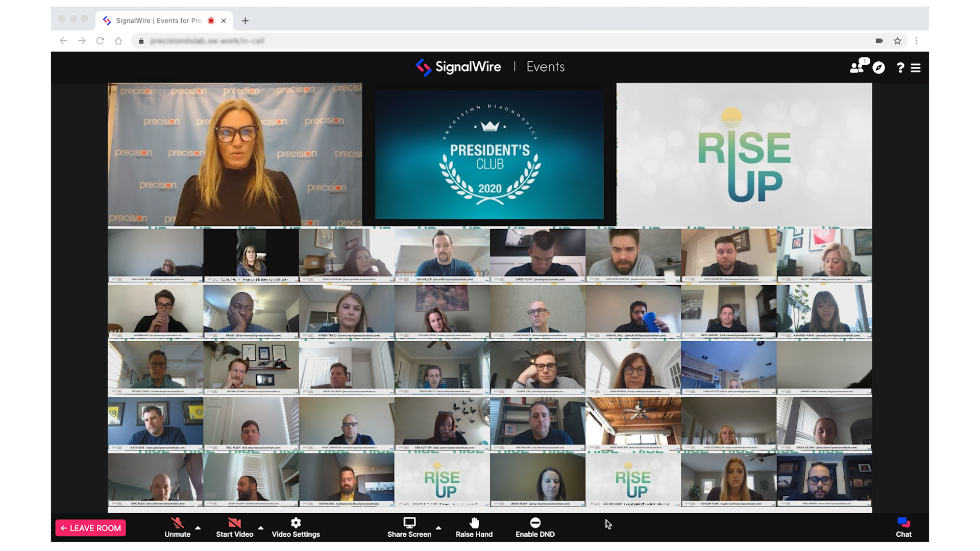This screenshot has width=980, height=551.
Task: Select Brian Howard's video tile
Action: pyautogui.click(x=251, y=311)
